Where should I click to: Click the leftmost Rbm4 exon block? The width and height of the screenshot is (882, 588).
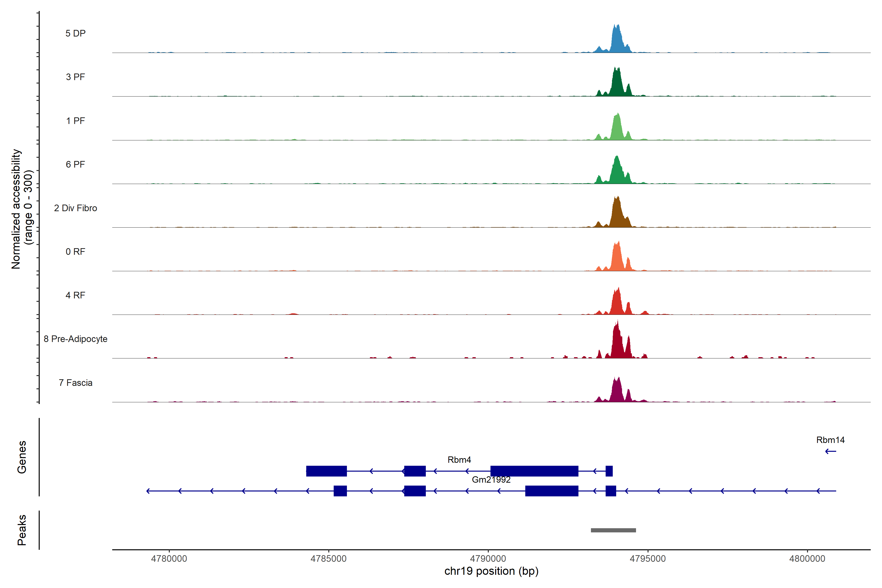pos(326,471)
